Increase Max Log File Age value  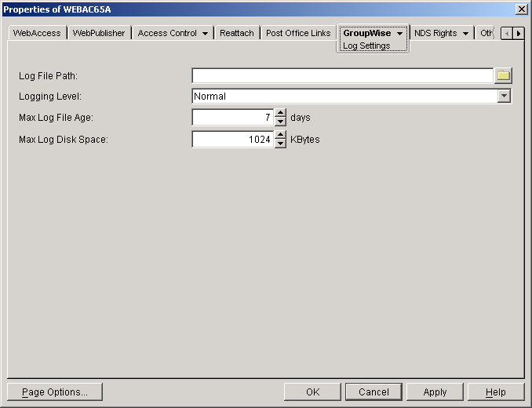[280, 113]
